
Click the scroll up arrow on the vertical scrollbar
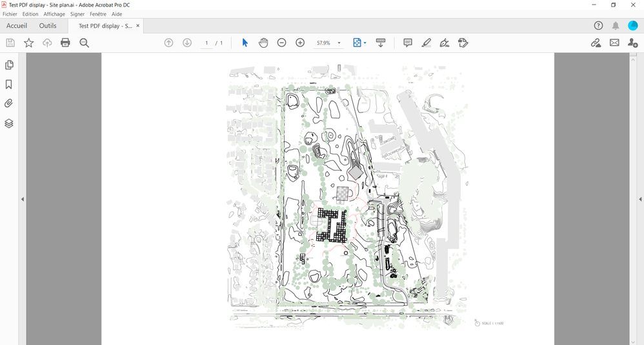(x=632, y=61)
